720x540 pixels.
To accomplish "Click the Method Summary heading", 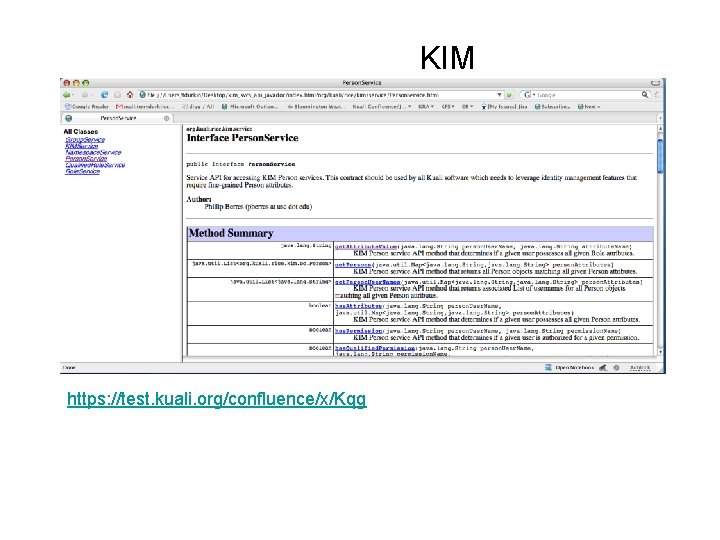I will tap(231, 233).
